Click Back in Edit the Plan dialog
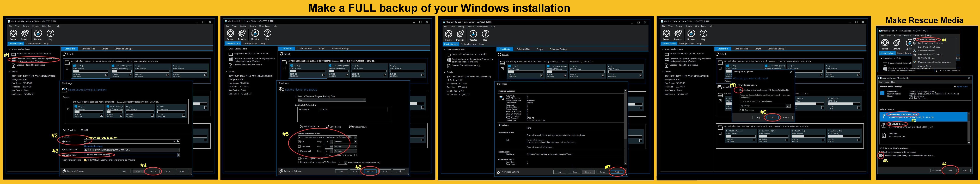The height and width of the screenshot is (184, 980). tap(356, 172)
